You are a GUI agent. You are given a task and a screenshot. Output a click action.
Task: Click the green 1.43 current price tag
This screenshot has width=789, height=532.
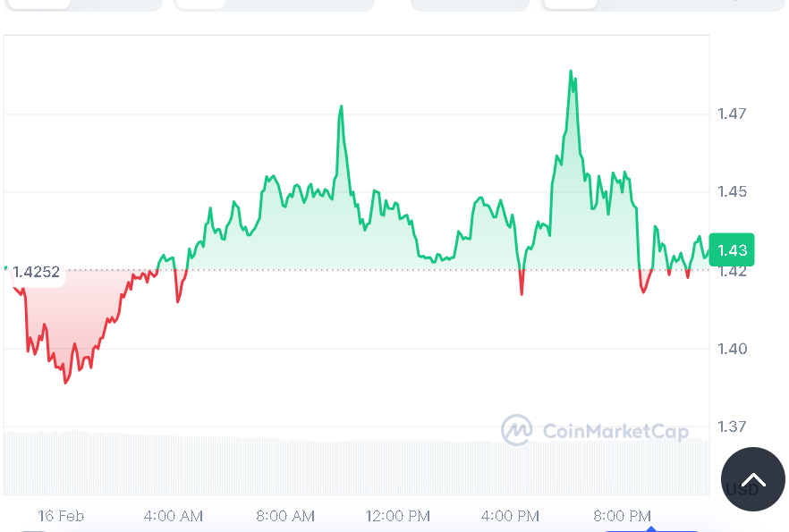732,249
